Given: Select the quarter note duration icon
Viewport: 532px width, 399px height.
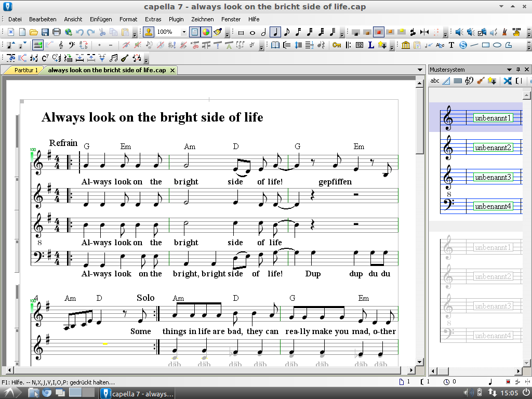Looking at the screenshot, I should (275, 32).
